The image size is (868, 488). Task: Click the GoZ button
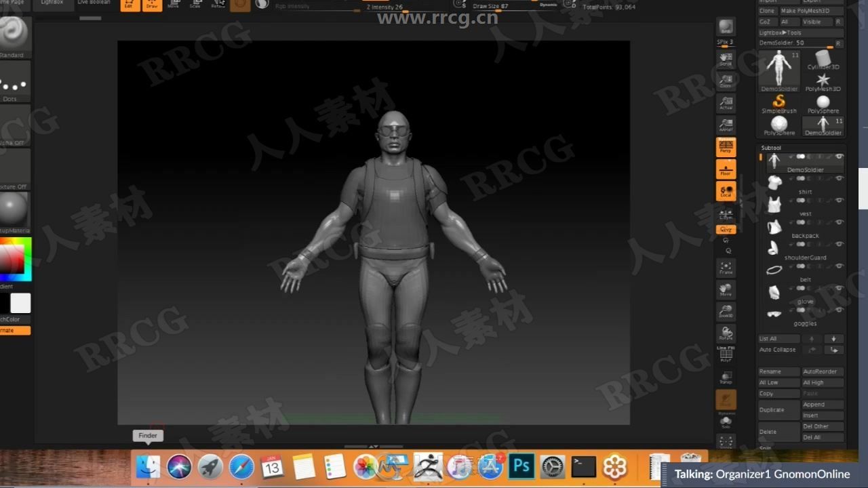pyautogui.click(x=767, y=22)
